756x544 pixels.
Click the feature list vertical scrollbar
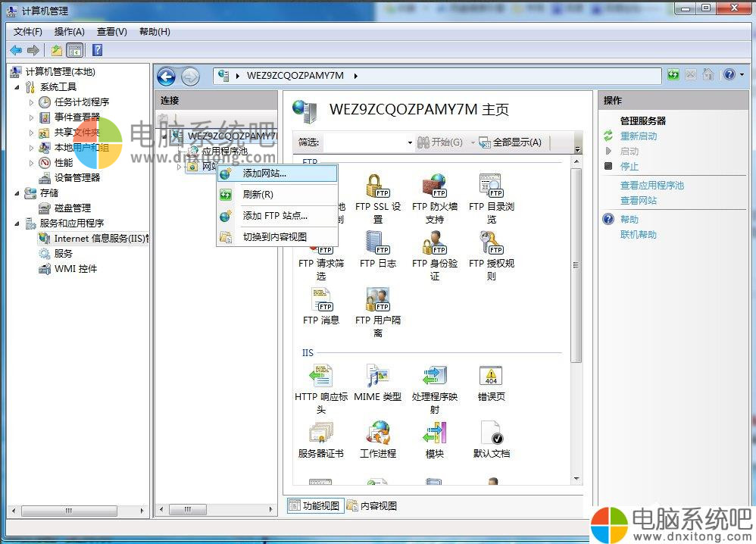[x=576, y=264]
